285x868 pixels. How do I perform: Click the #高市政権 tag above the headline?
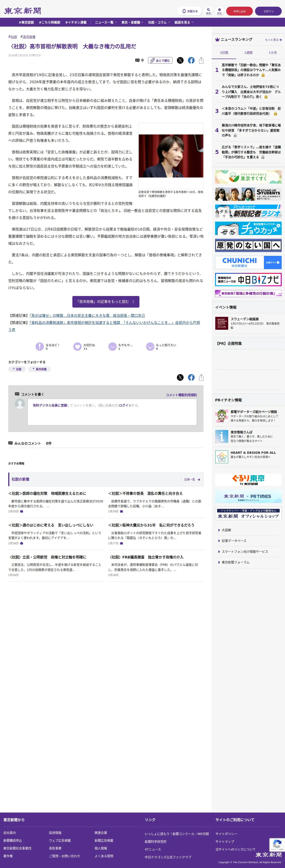coord(28,37)
